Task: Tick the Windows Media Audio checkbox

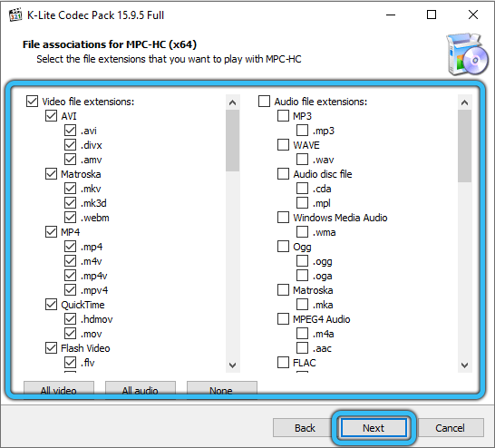Action: tap(283, 218)
